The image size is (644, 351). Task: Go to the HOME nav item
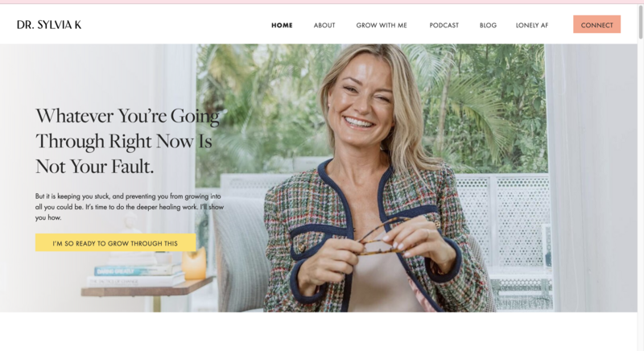[282, 25]
